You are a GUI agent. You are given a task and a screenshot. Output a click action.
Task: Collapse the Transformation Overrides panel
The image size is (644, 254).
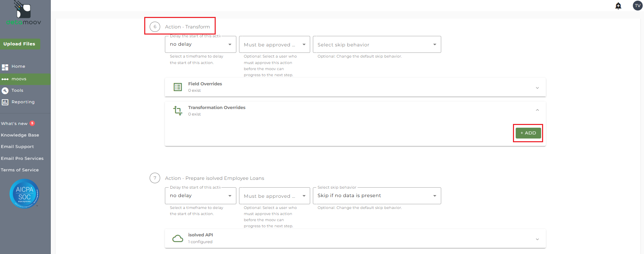pos(537,110)
